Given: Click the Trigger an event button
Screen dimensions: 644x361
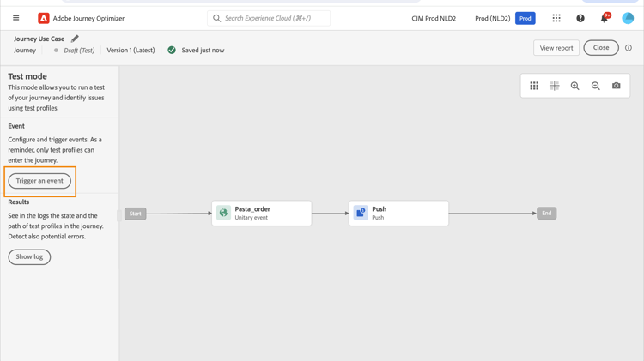Looking at the screenshot, I should coord(39,181).
